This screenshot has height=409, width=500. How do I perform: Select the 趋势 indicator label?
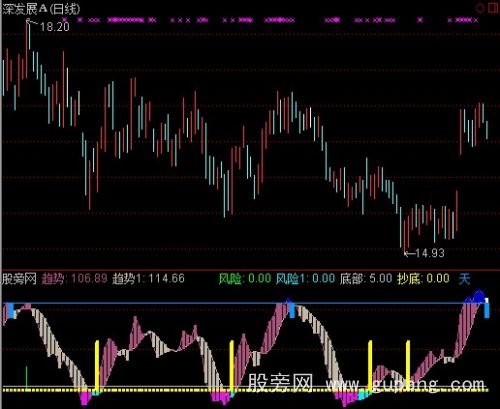(53, 278)
